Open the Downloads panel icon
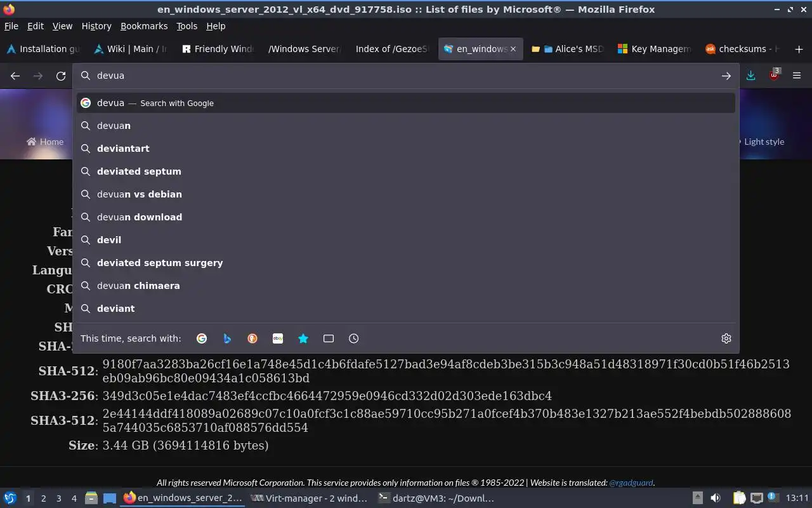The width and height of the screenshot is (812, 508). [x=750, y=76]
